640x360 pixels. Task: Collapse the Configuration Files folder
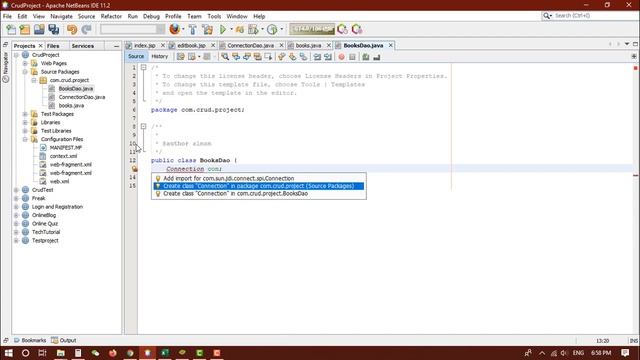25,139
